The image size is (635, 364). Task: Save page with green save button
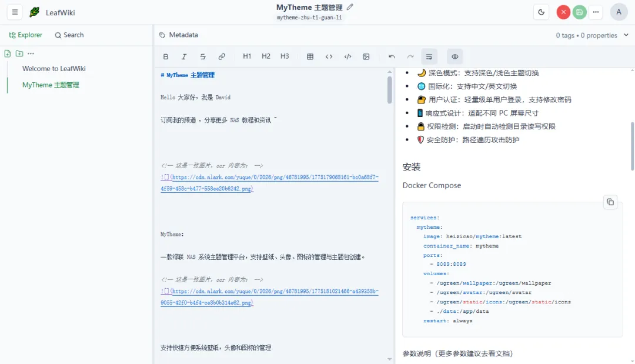pos(580,12)
